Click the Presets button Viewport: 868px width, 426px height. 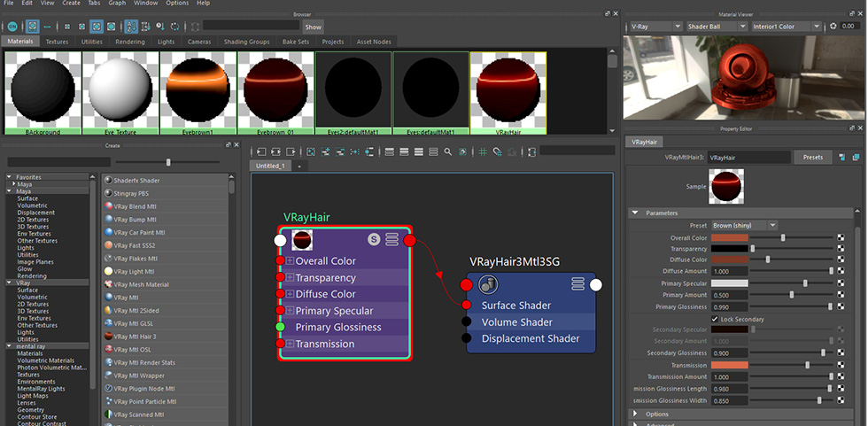(x=812, y=157)
